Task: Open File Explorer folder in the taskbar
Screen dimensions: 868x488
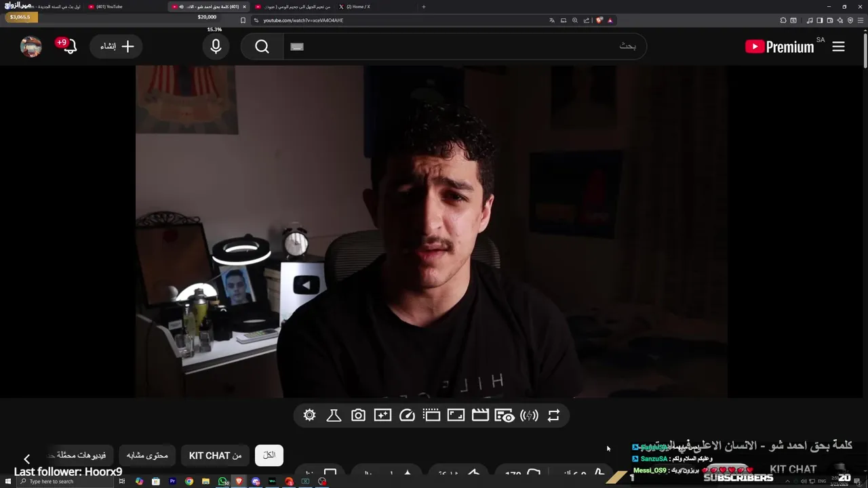Action: [x=205, y=481]
